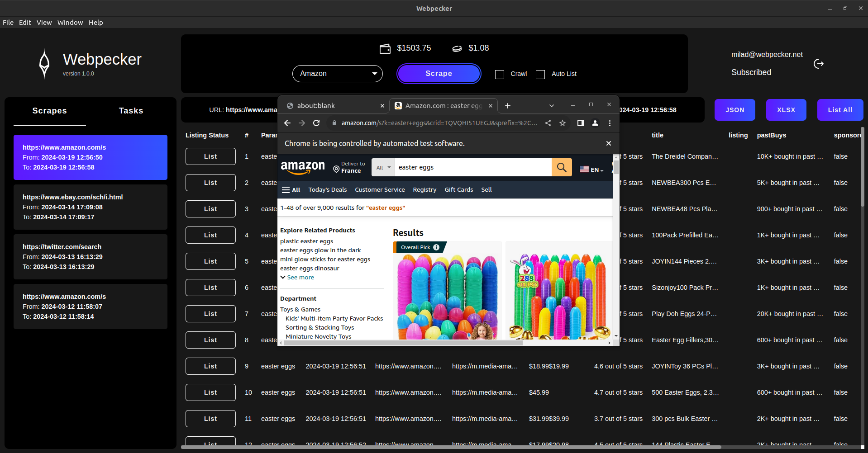Open the View menu
868x453 pixels.
tap(44, 23)
